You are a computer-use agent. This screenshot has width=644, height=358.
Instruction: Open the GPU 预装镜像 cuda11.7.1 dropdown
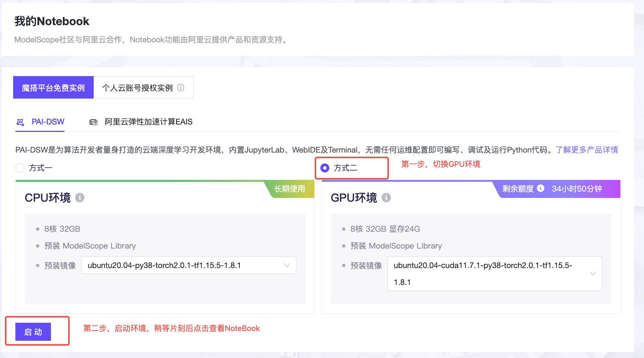(x=487, y=274)
